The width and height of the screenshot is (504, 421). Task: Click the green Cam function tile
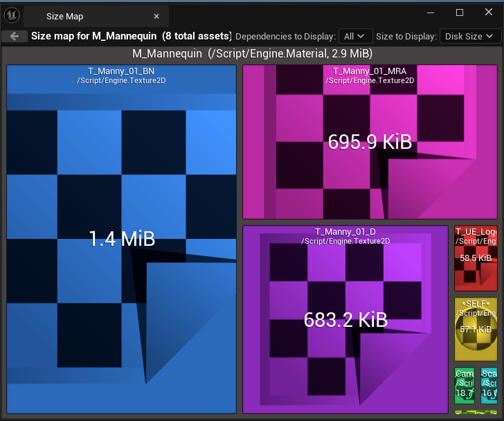point(465,385)
